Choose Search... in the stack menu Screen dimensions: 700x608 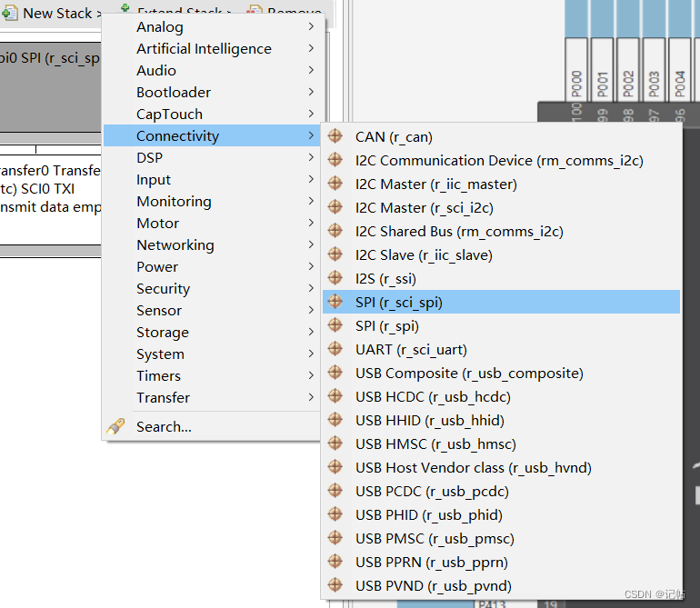[212, 427]
